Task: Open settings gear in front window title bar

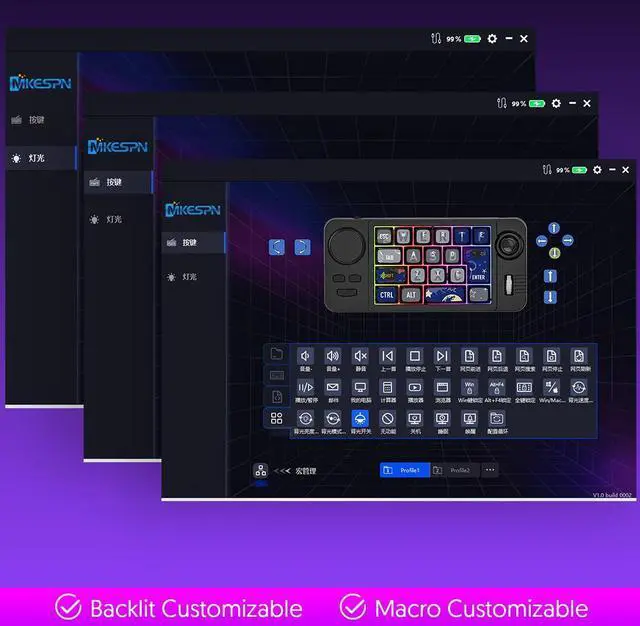Action: click(x=598, y=171)
